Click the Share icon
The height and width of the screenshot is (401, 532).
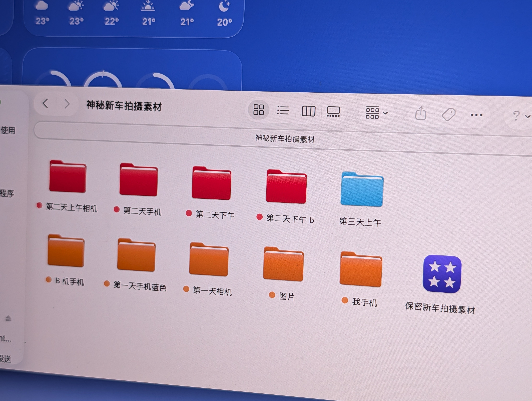point(421,113)
